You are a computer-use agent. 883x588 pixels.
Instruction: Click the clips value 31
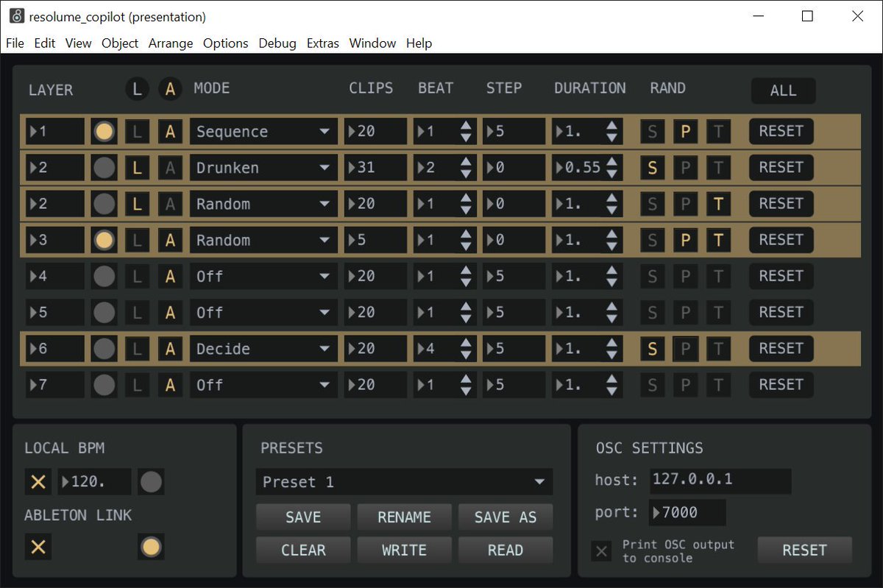[x=375, y=168]
